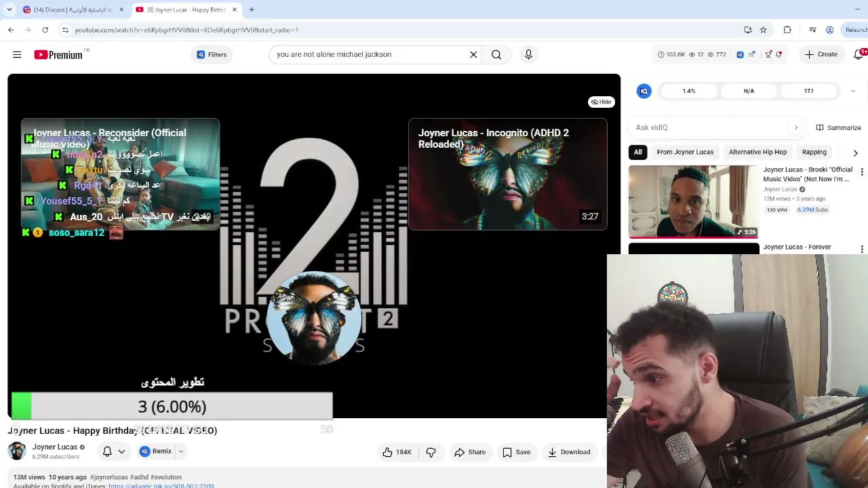Select the Alternative Hip Hop chip
The height and width of the screenshot is (488, 868).
pyautogui.click(x=757, y=152)
